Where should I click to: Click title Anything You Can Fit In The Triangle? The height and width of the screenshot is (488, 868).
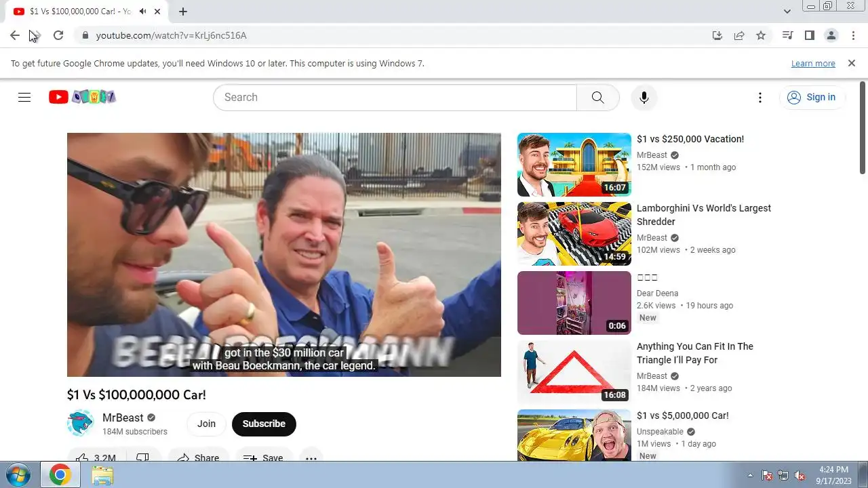coord(695,353)
